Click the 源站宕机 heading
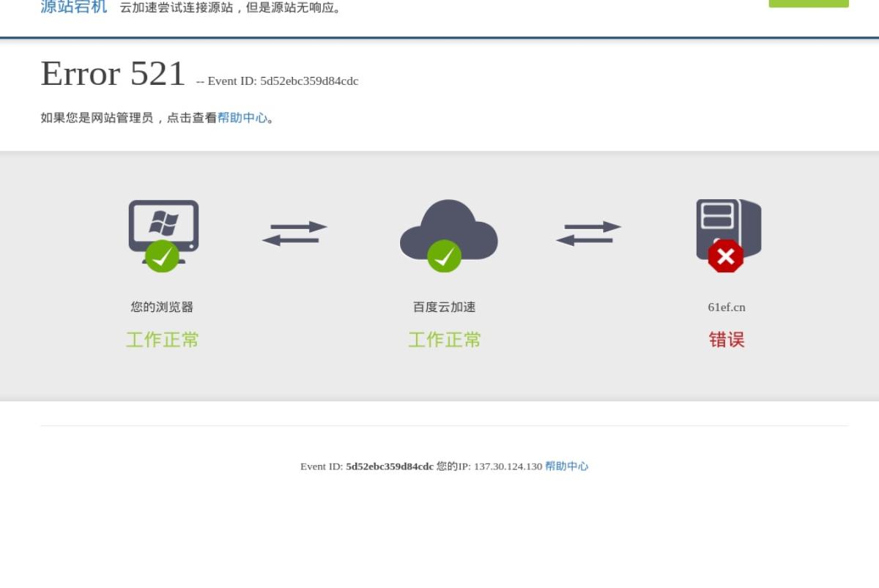Viewport: 879px width, 588px height. (74, 7)
